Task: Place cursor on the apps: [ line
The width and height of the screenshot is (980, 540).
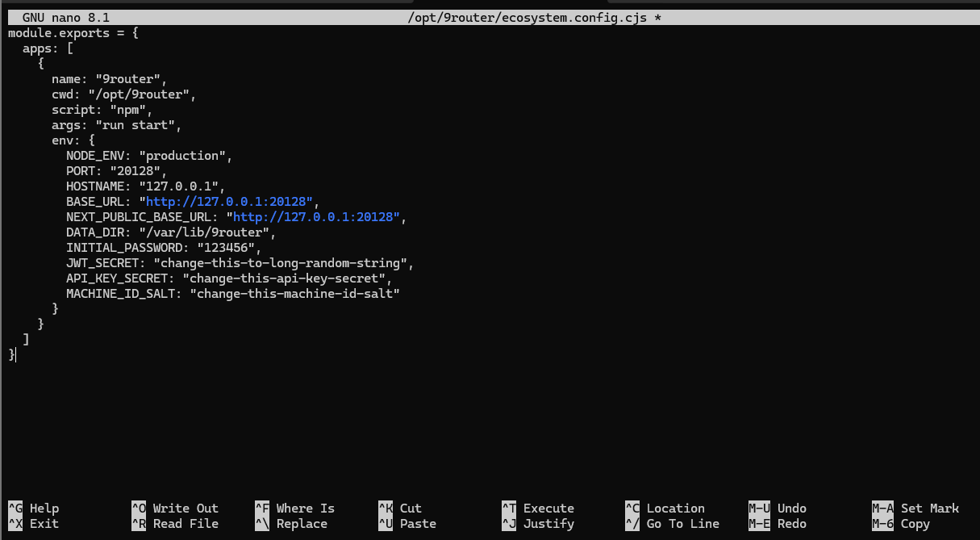Action: point(48,48)
